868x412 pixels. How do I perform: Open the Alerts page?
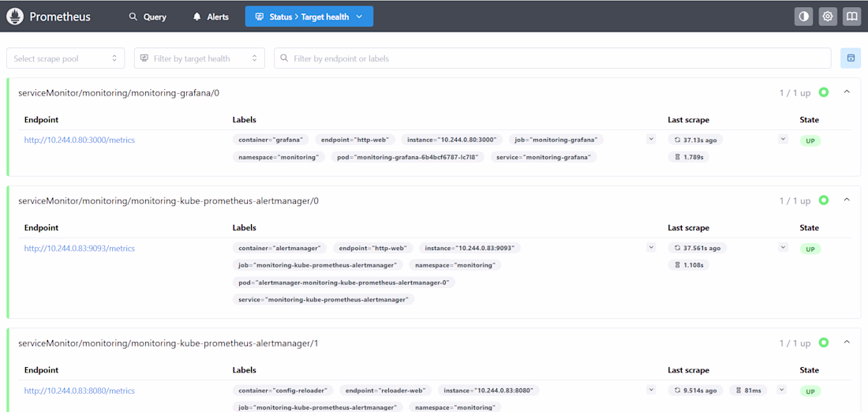click(x=211, y=17)
